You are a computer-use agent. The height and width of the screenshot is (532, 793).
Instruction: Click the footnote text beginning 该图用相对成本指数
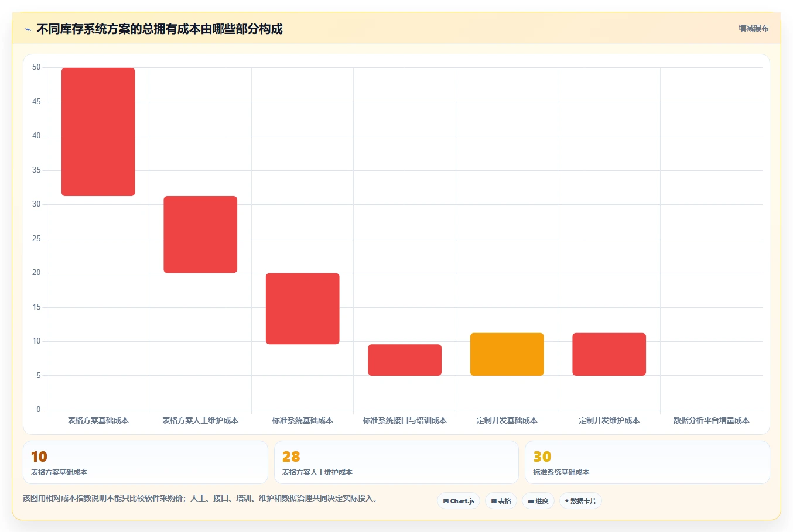pyautogui.click(x=201, y=499)
